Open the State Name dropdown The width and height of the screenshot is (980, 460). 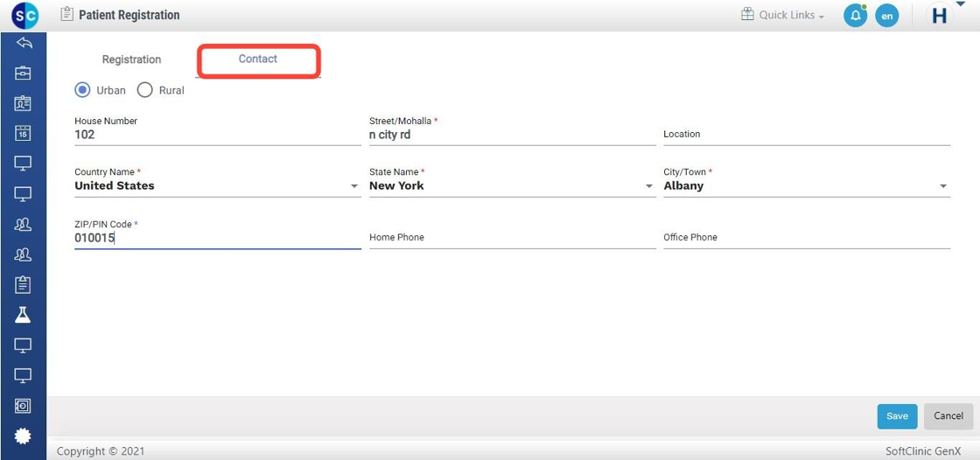point(513,185)
